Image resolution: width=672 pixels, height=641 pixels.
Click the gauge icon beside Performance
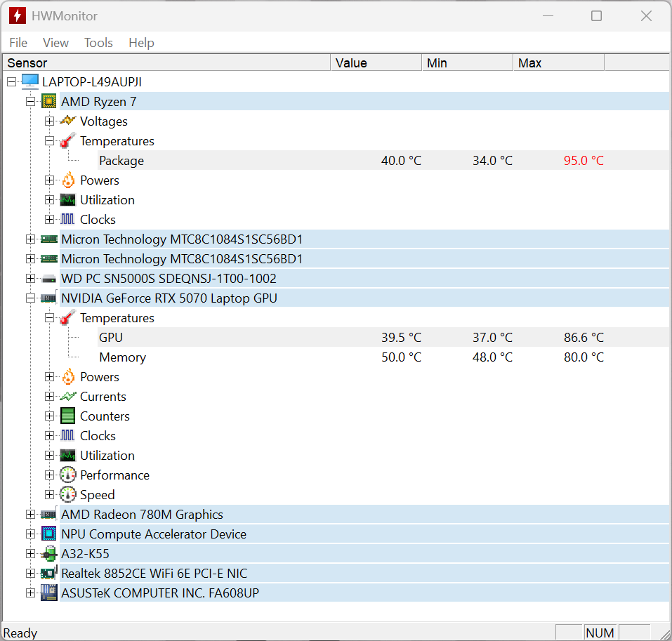67,475
